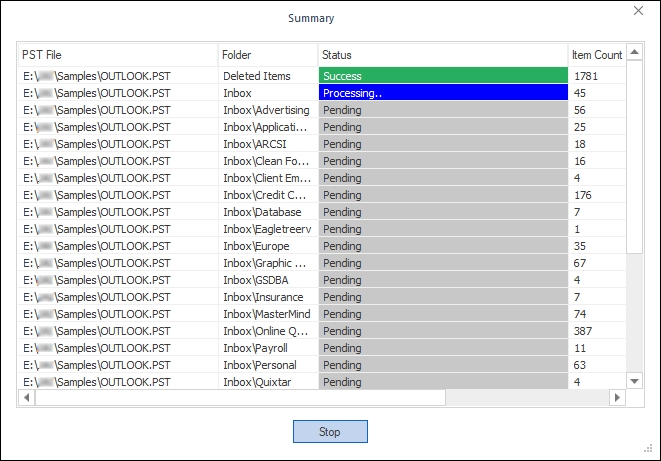
Task: Click the horizontal scroll left arrow
Action: click(27, 397)
